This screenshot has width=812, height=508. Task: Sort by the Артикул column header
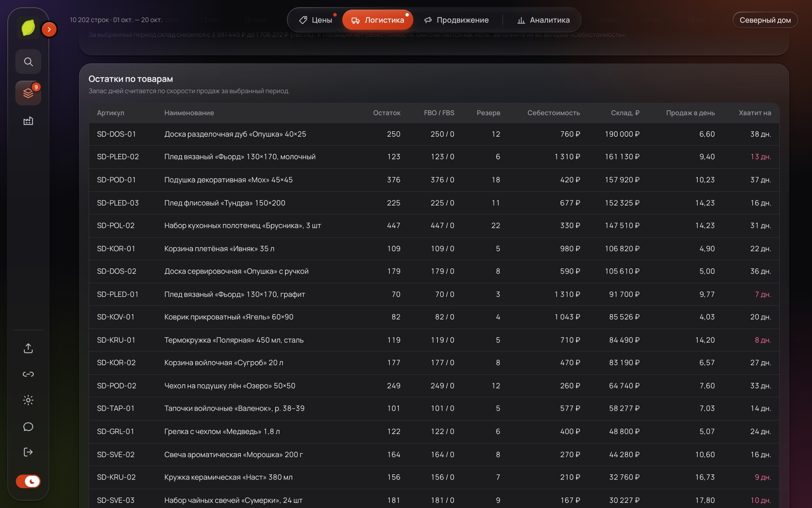(111, 113)
